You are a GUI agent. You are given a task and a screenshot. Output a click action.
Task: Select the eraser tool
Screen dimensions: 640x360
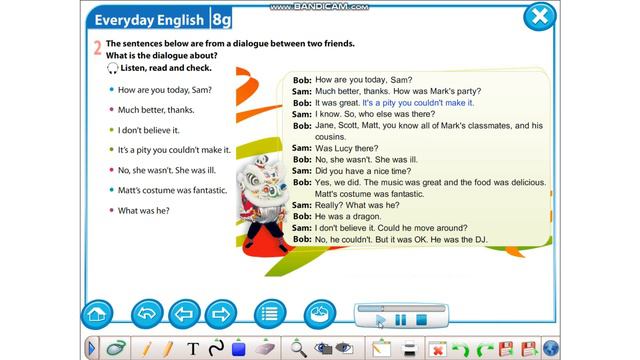265,348
